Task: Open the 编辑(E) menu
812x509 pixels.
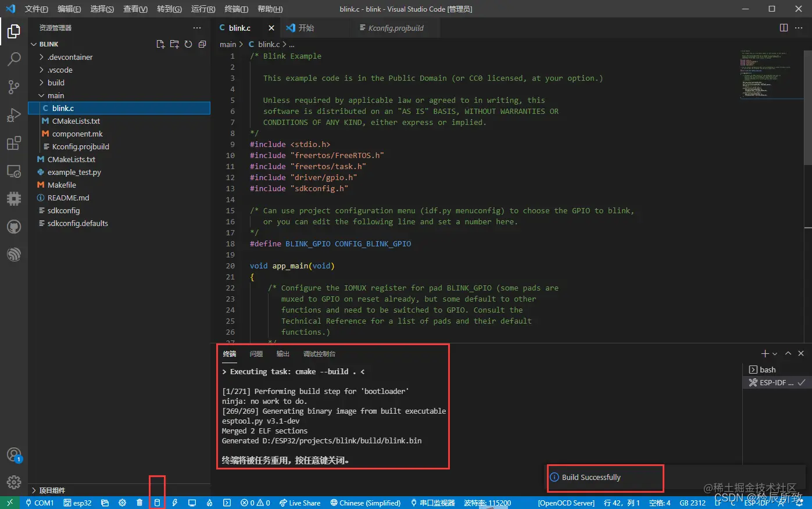Action: click(69, 9)
